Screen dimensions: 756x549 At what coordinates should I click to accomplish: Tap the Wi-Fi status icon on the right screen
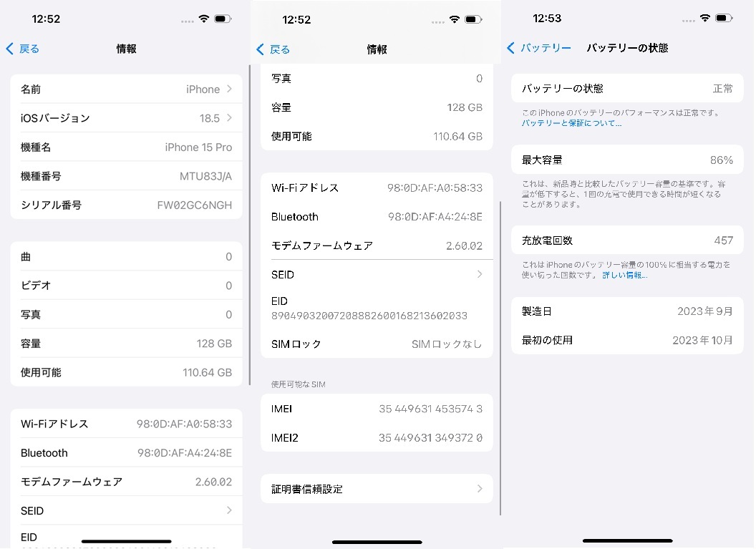click(x=705, y=18)
